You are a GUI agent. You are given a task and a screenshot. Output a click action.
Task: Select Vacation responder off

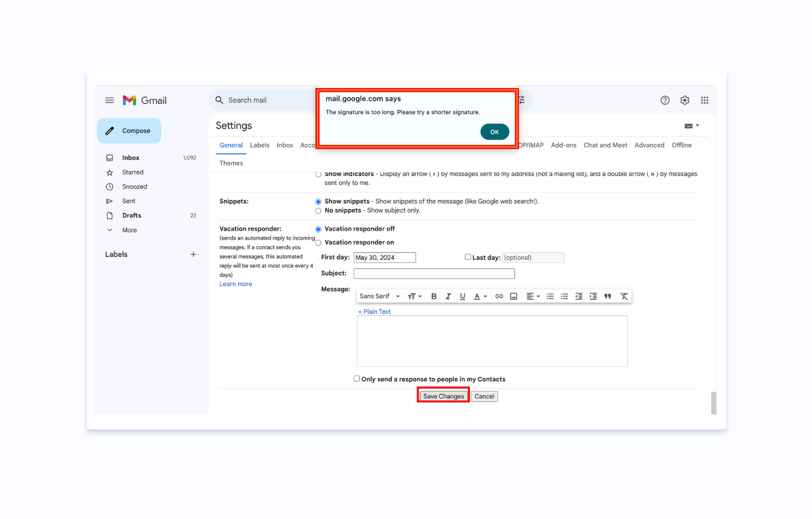click(x=318, y=229)
